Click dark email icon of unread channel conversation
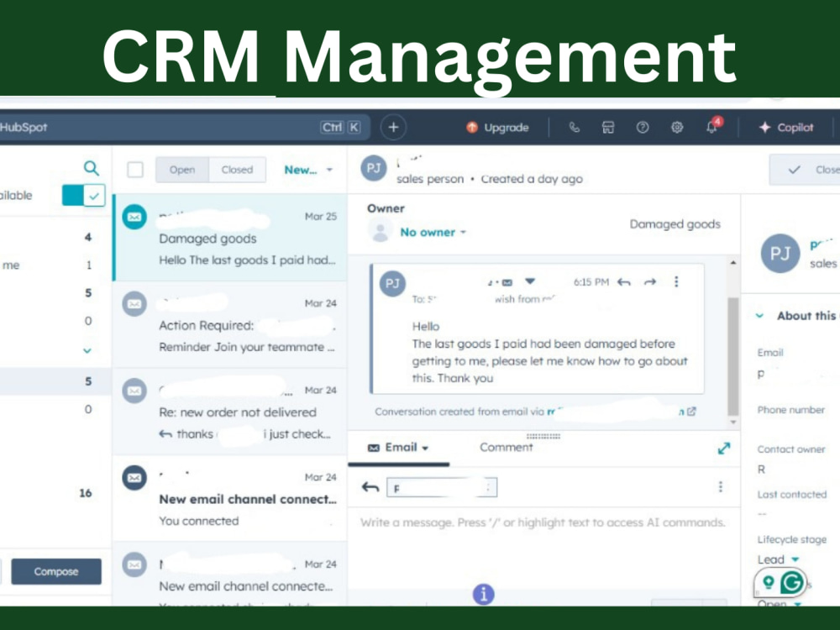Screen dimensions: 840x630 click(x=134, y=477)
